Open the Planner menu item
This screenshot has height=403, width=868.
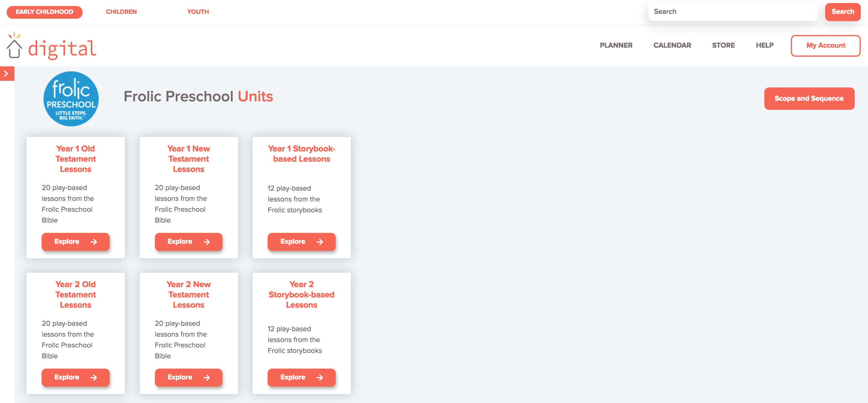(x=616, y=45)
